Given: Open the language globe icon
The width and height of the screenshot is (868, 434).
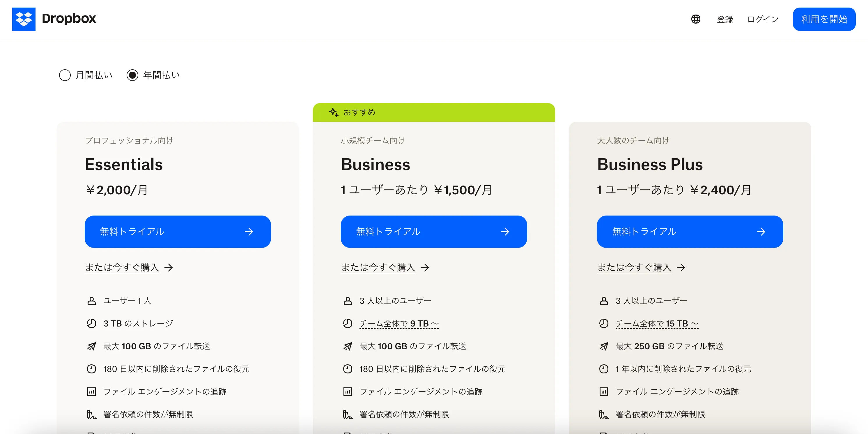Looking at the screenshot, I should click(695, 19).
